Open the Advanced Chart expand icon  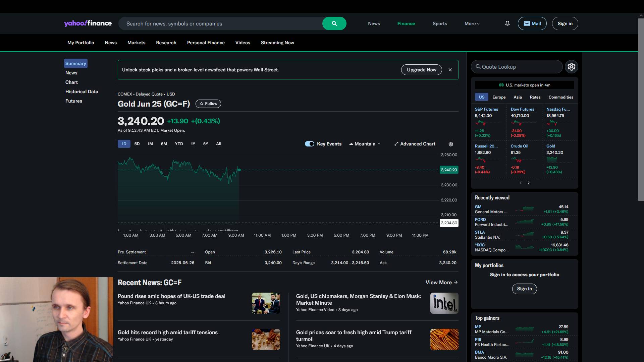396,144
